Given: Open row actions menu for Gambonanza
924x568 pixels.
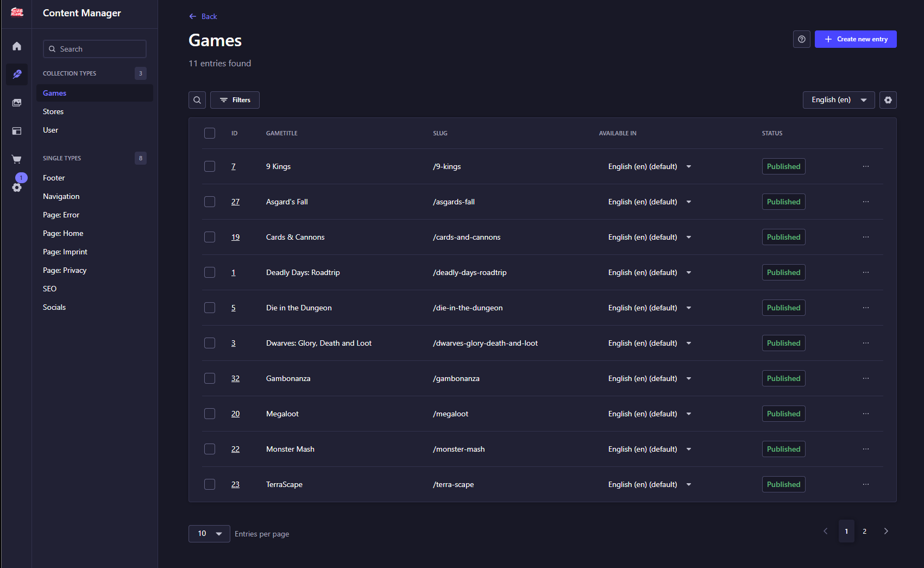Looking at the screenshot, I should 866,378.
